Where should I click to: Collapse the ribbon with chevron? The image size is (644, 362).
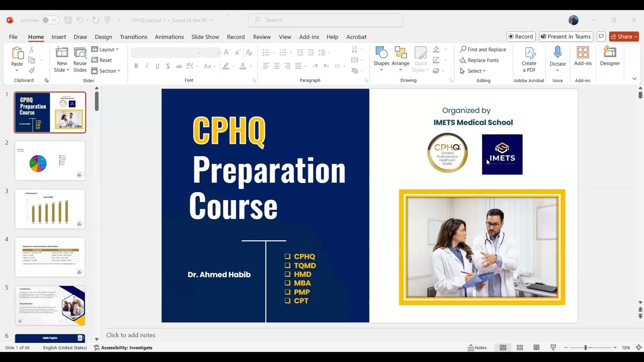pos(634,79)
